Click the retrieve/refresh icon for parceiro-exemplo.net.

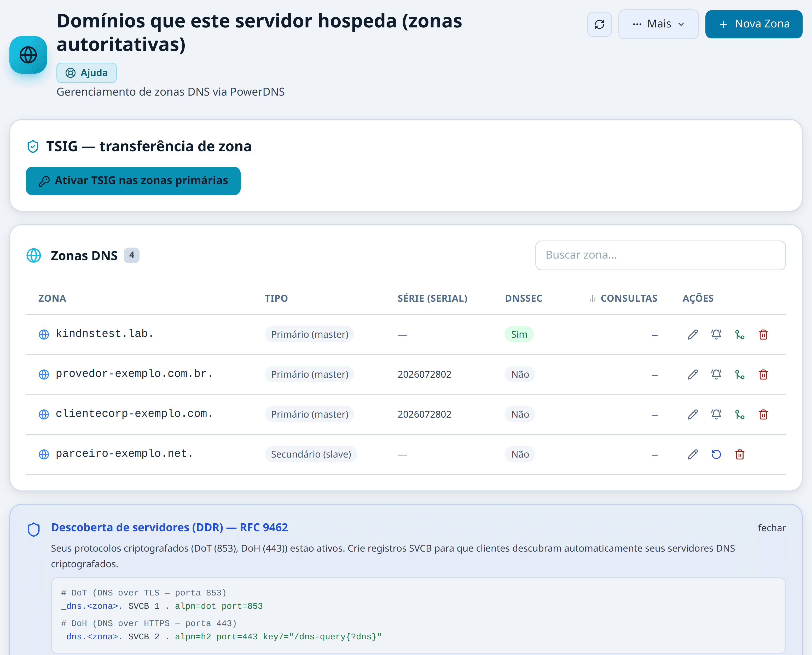(x=716, y=455)
